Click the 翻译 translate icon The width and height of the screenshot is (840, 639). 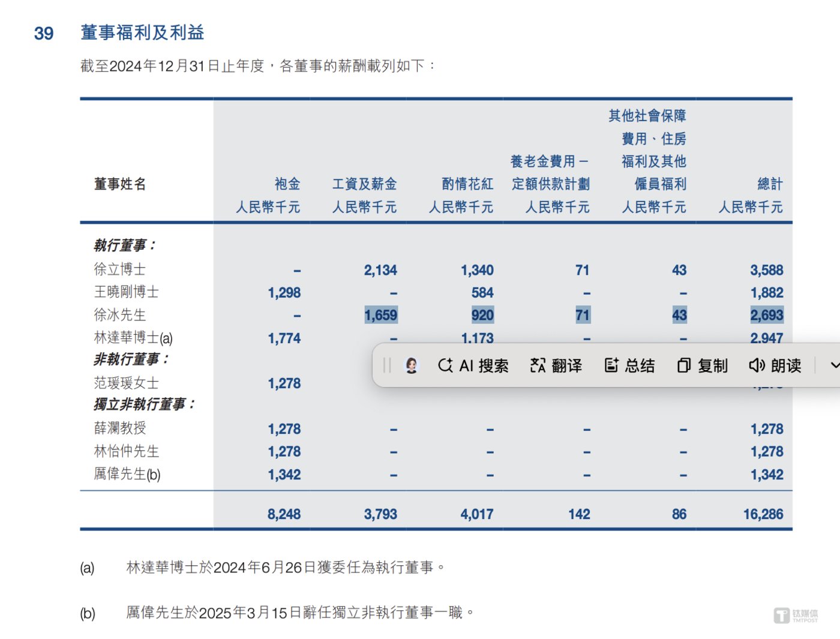point(538,365)
